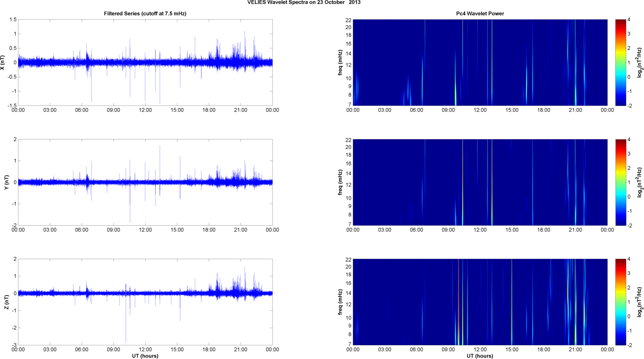Select the 'Filtered Series' column title

click(145, 13)
